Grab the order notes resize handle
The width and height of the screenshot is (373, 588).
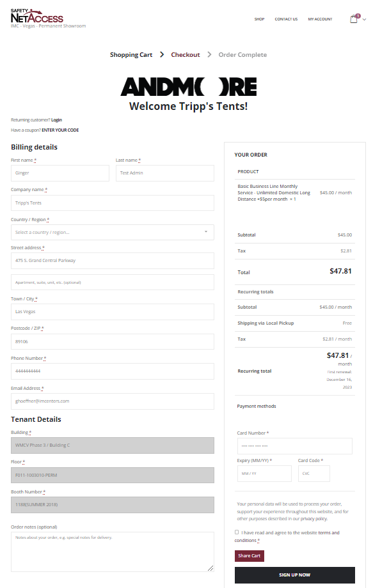(x=210, y=568)
